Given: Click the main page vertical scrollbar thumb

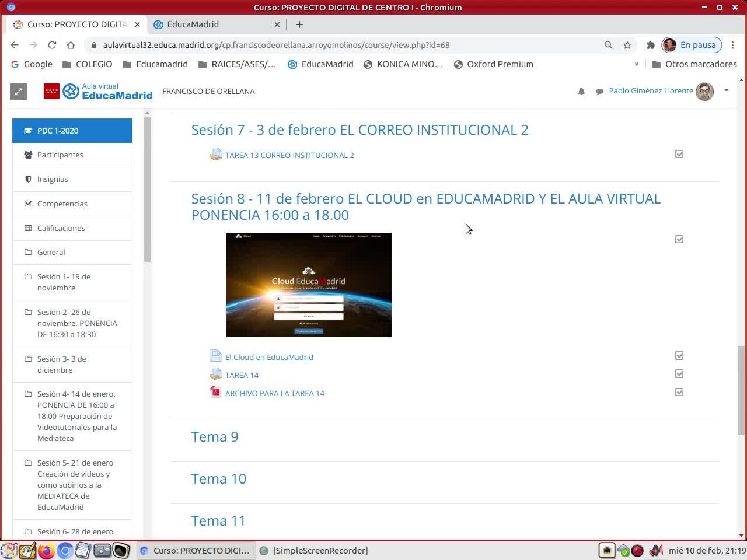Looking at the screenshot, I should pyautogui.click(x=741, y=391).
